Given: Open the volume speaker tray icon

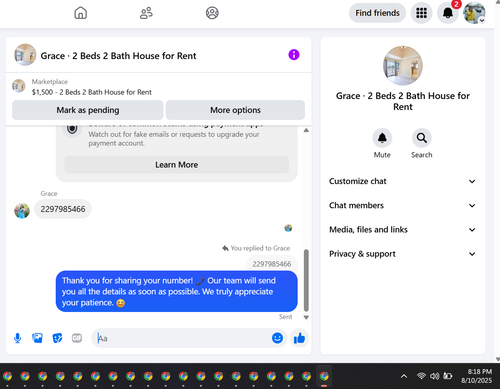Looking at the screenshot, I should pyautogui.click(x=434, y=376).
